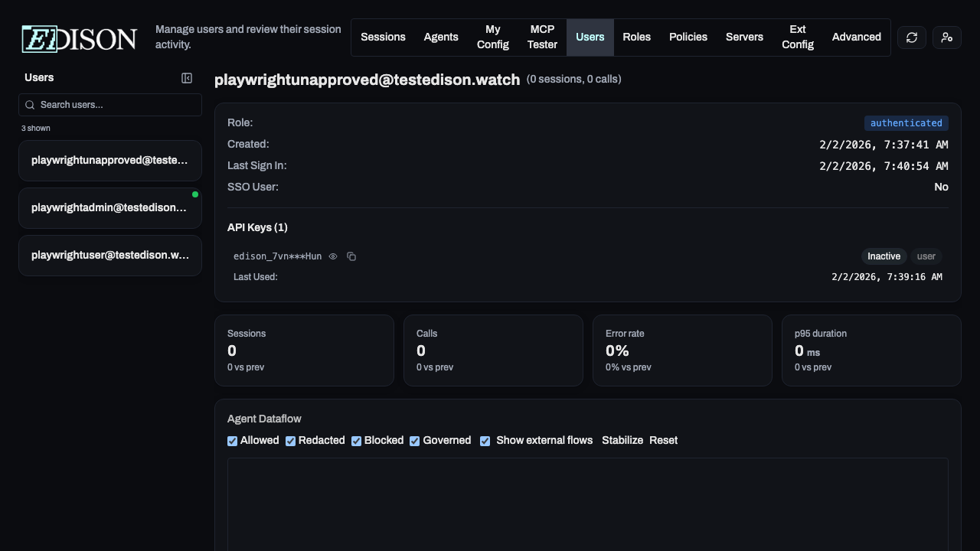This screenshot has width=980, height=551.
Task: Uncheck the Governed filter
Action: pyautogui.click(x=414, y=441)
